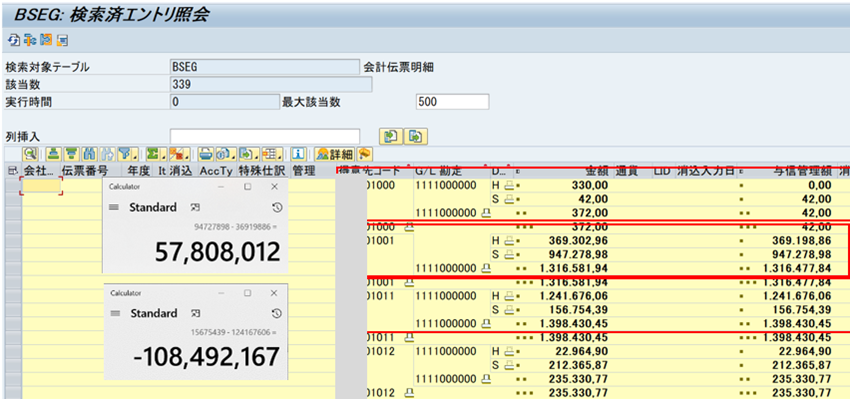Click the highlighted empty 会社 cell in first row

coord(41,186)
